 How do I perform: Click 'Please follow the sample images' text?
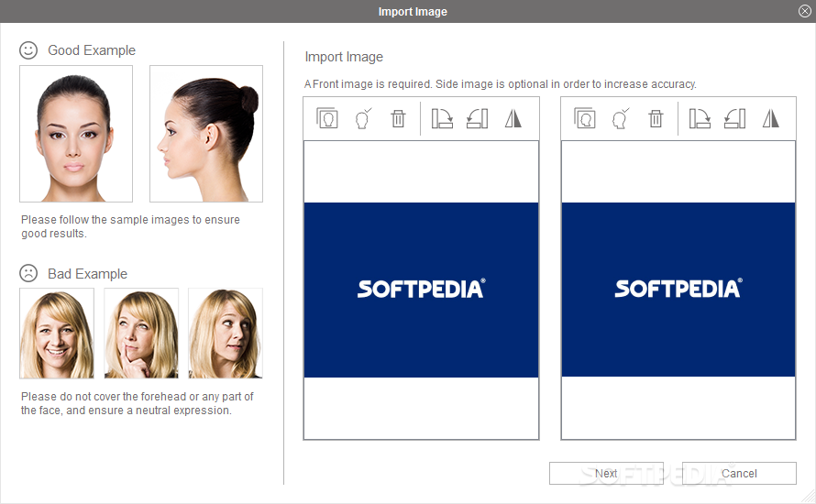(130, 226)
